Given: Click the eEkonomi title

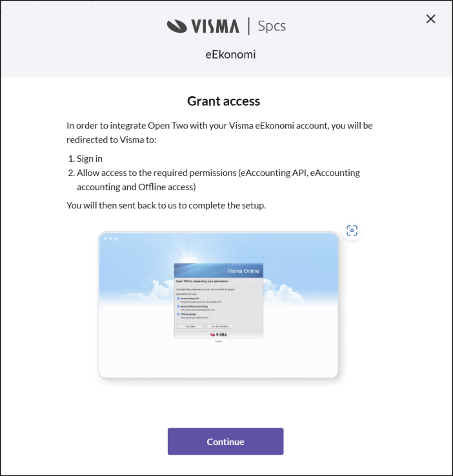Looking at the screenshot, I should pyautogui.click(x=230, y=55).
